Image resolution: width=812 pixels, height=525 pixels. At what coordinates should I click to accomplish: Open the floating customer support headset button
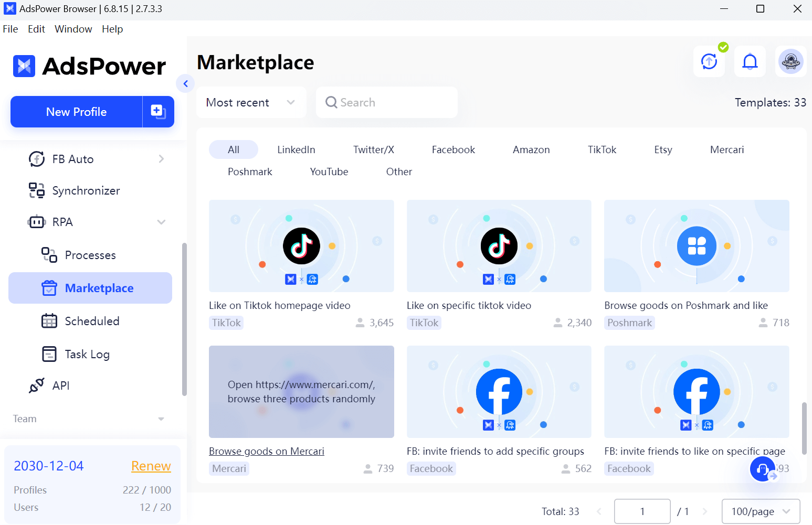tap(763, 469)
